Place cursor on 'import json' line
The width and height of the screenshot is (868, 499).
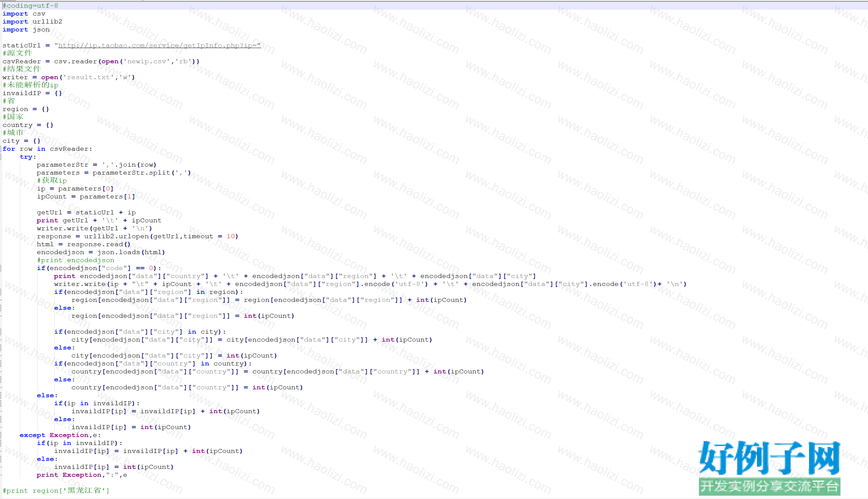point(26,29)
